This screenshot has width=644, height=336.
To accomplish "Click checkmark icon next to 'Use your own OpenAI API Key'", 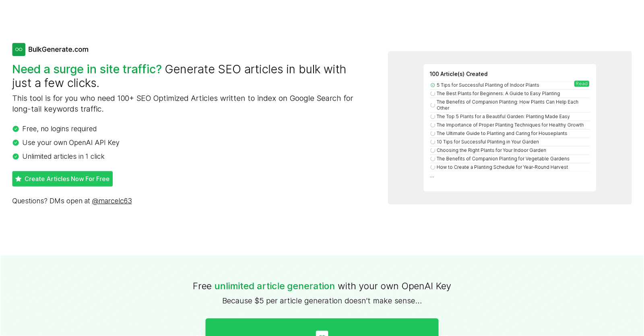I will coord(16,143).
